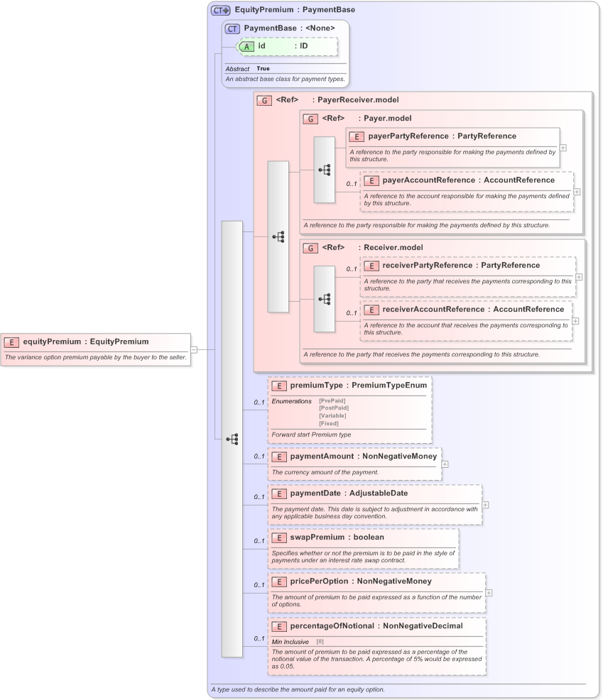Image resolution: width=603 pixels, height=700 pixels.
Task: Click 'A type used to describe the amount paid' footer
Action: coord(298,689)
